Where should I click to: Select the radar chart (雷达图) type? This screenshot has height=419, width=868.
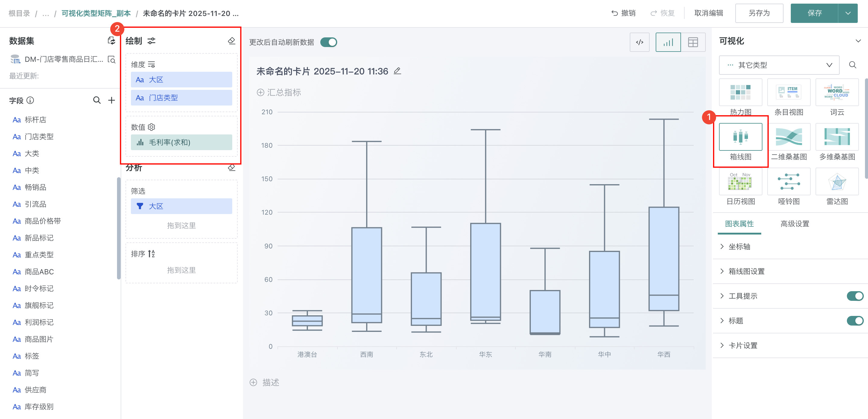point(837,182)
